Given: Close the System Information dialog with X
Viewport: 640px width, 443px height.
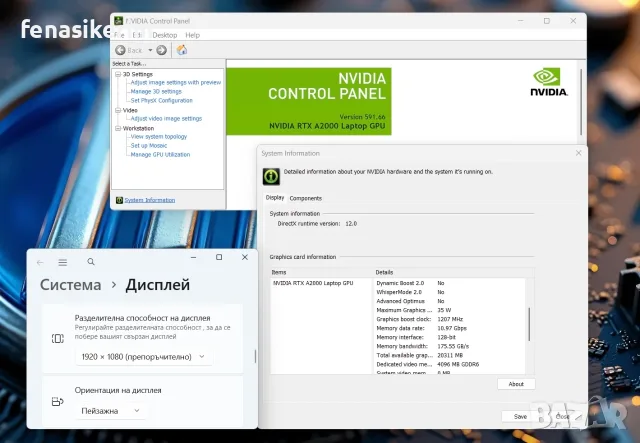Looking at the screenshot, I should (x=578, y=153).
